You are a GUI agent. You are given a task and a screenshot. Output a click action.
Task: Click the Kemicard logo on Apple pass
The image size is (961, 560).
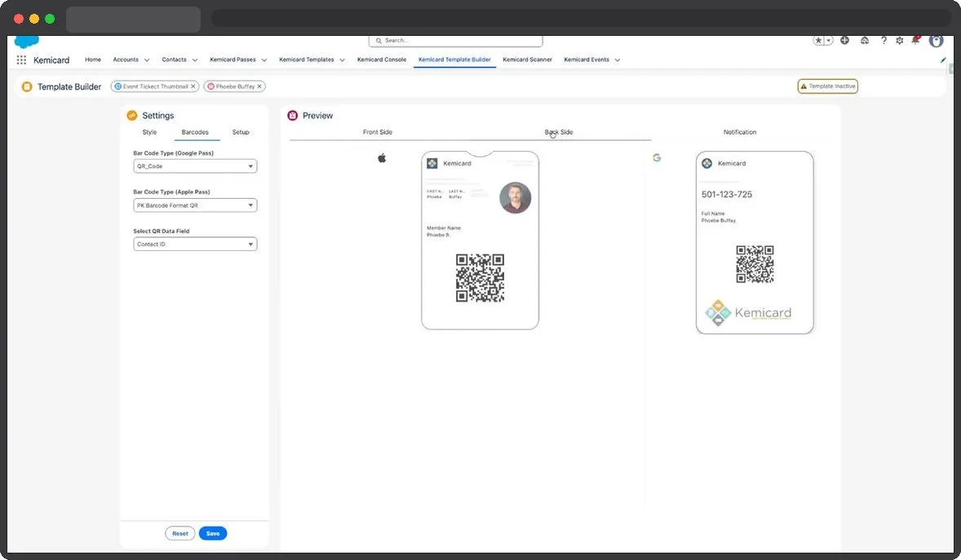(x=432, y=163)
